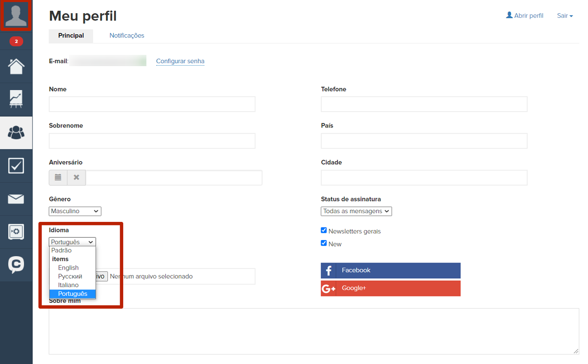588x364 pixels.
Task: Open the Sair dropdown menu
Action: point(564,16)
